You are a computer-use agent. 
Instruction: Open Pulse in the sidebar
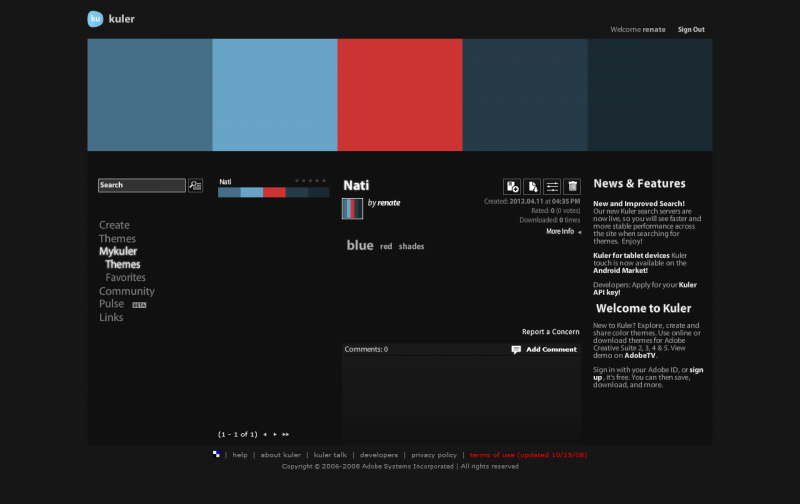(111, 304)
